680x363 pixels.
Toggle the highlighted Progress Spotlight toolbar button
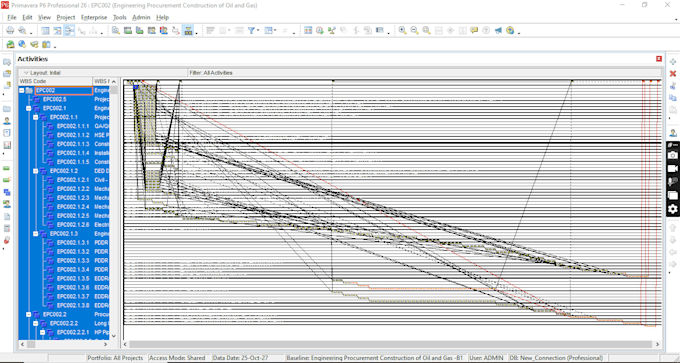coord(188,30)
